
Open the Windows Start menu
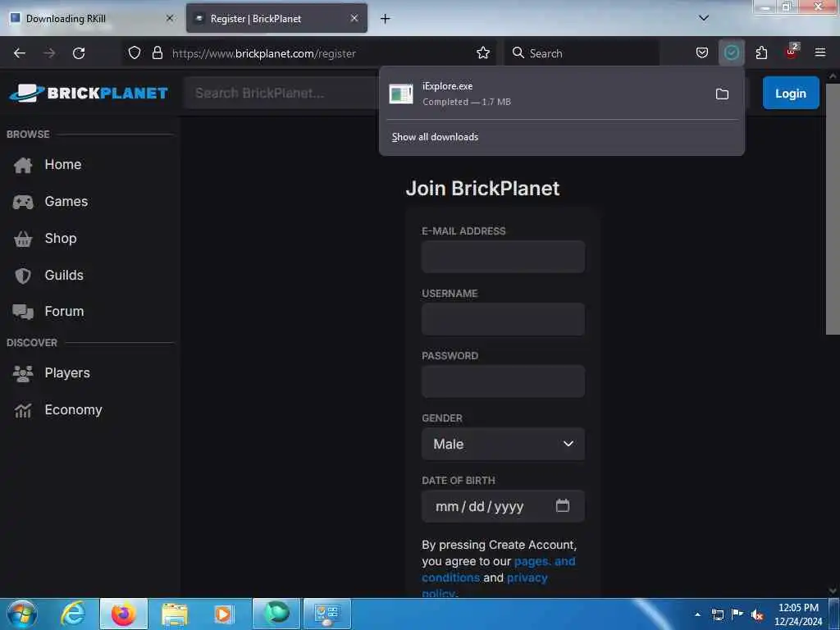pyautogui.click(x=22, y=614)
